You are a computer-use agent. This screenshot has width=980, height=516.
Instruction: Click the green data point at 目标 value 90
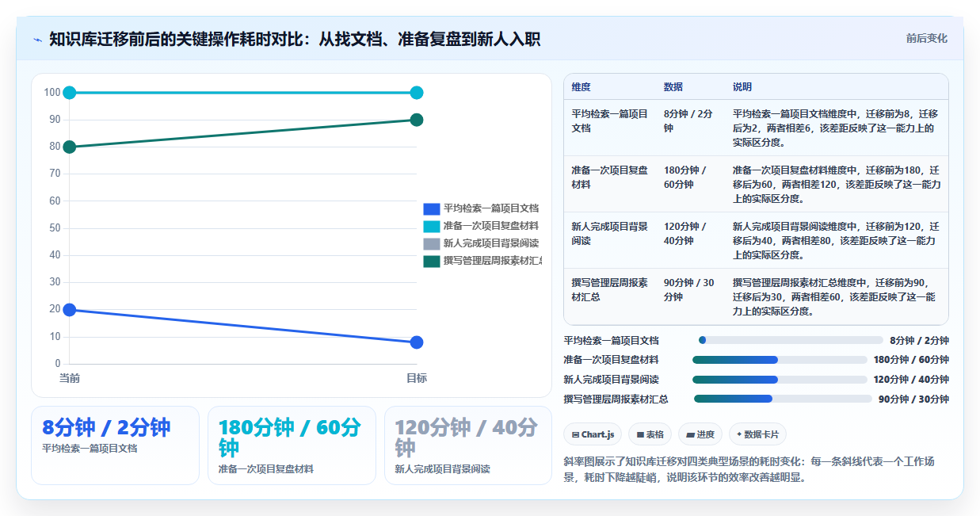pos(417,120)
